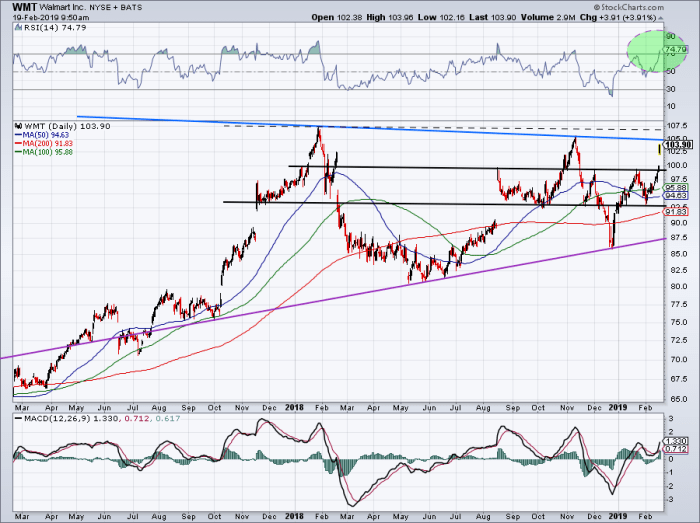700x523 pixels.
Task: Click the 30 level label on RSI axis
Action: coord(671,89)
